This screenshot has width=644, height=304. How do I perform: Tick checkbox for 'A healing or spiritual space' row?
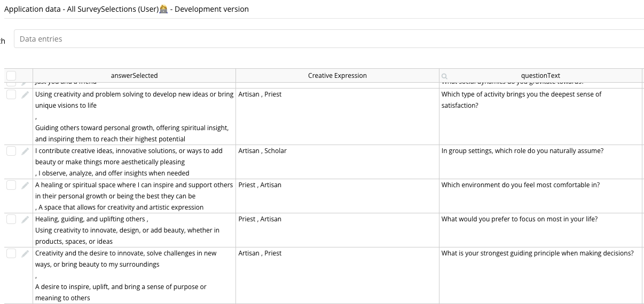11,185
